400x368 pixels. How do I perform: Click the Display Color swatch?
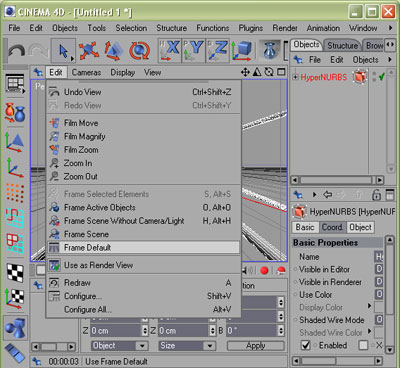click(x=379, y=307)
